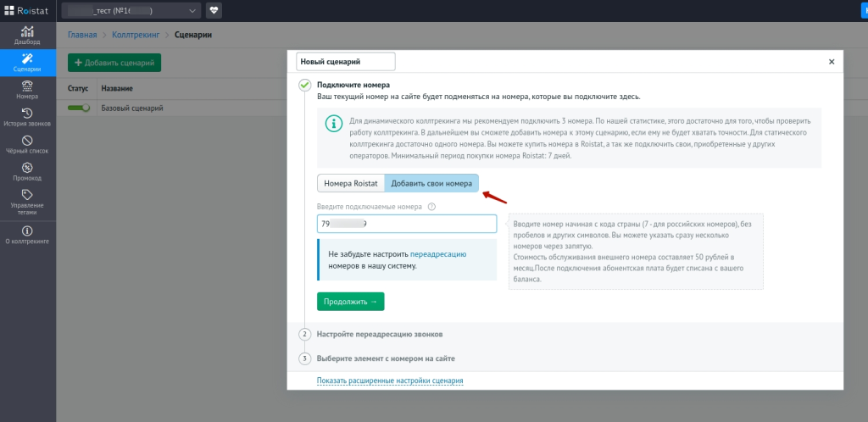Viewport: 868px width, 422px height.
Task: Expand step 2 Настройте переадресацию звонков
Action: [x=379, y=335]
